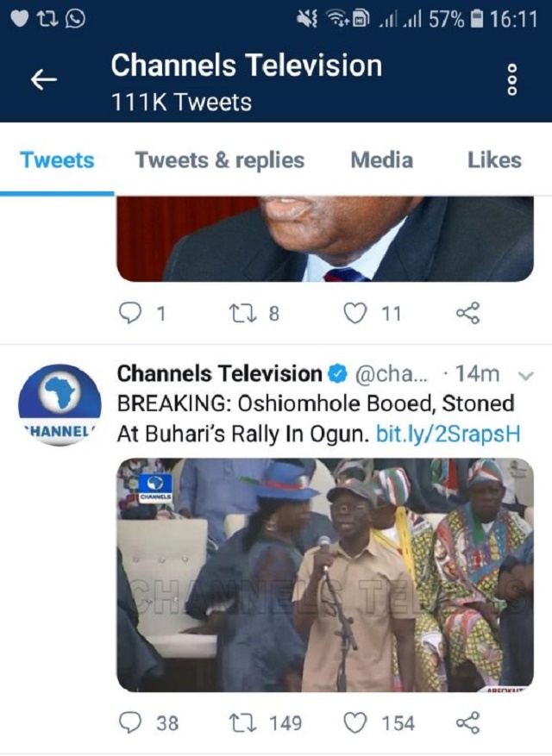Open the Media tab
The width and height of the screenshot is (552, 756).
coord(381,160)
